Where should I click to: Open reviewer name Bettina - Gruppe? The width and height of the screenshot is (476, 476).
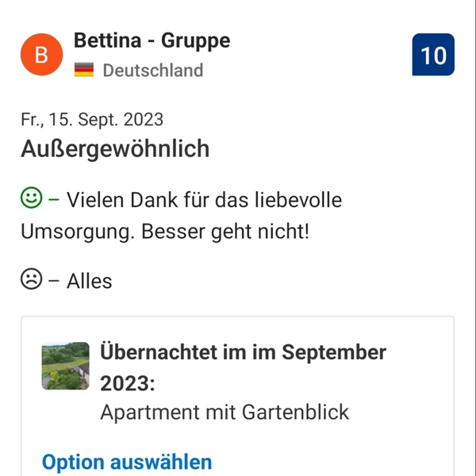152,40
